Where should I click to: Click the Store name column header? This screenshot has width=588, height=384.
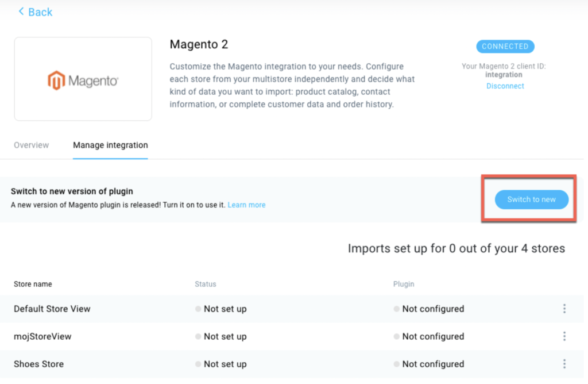tap(33, 284)
